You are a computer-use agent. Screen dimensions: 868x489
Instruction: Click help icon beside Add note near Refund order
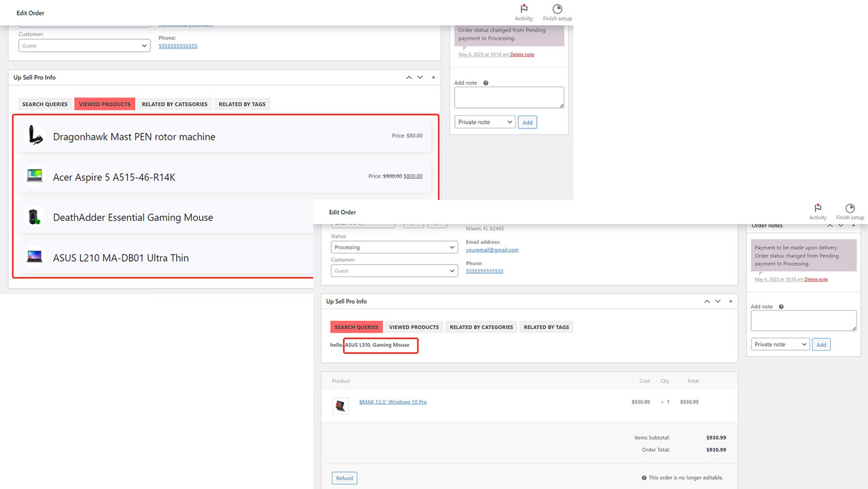[x=781, y=307]
